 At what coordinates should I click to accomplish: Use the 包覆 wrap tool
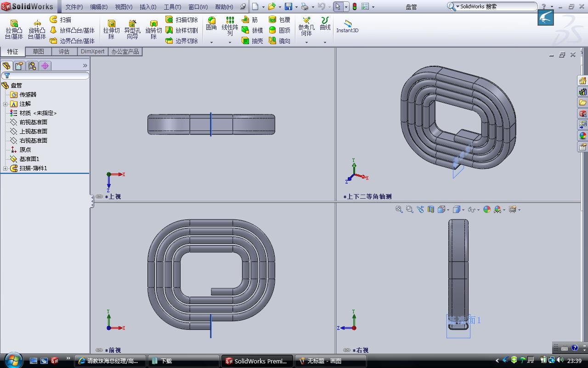(x=279, y=20)
